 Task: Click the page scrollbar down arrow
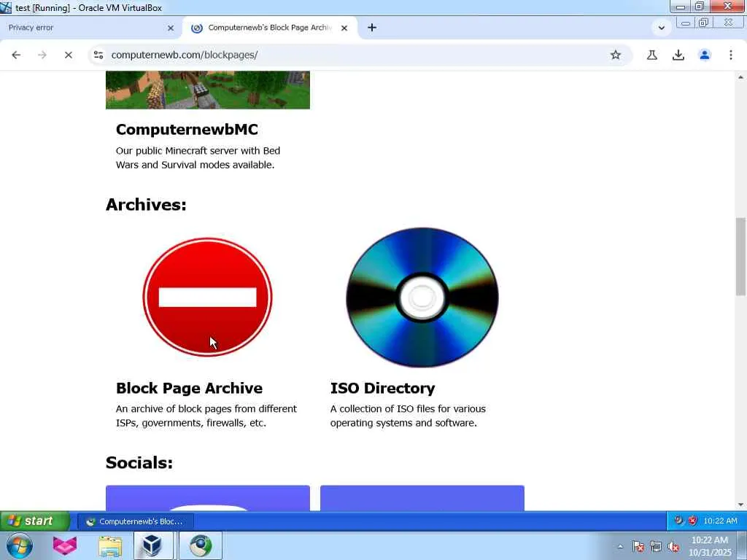(x=740, y=505)
